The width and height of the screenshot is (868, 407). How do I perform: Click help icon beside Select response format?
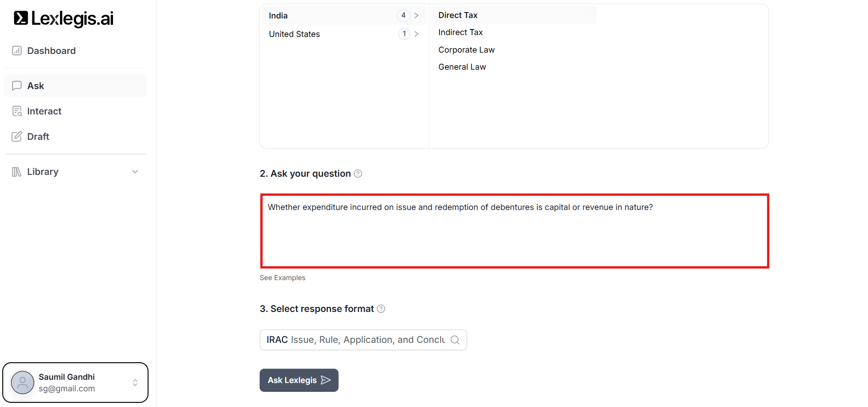tap(381, 309)
